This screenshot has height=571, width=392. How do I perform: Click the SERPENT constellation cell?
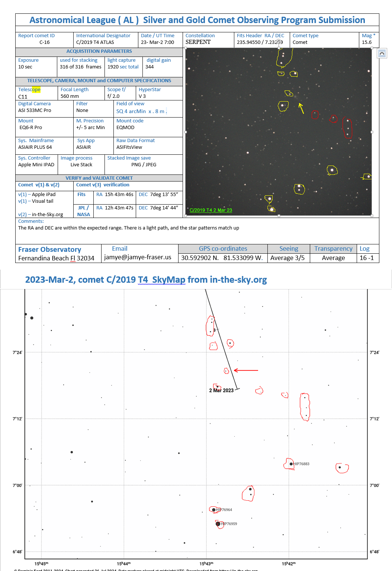198,42
